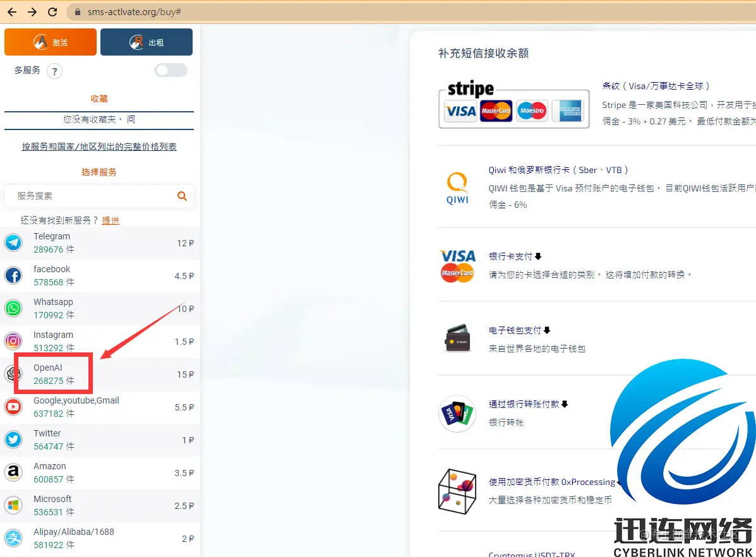Expand the 电子钱包支付 payment section
The image size is (756, 557).
point(519,330)
